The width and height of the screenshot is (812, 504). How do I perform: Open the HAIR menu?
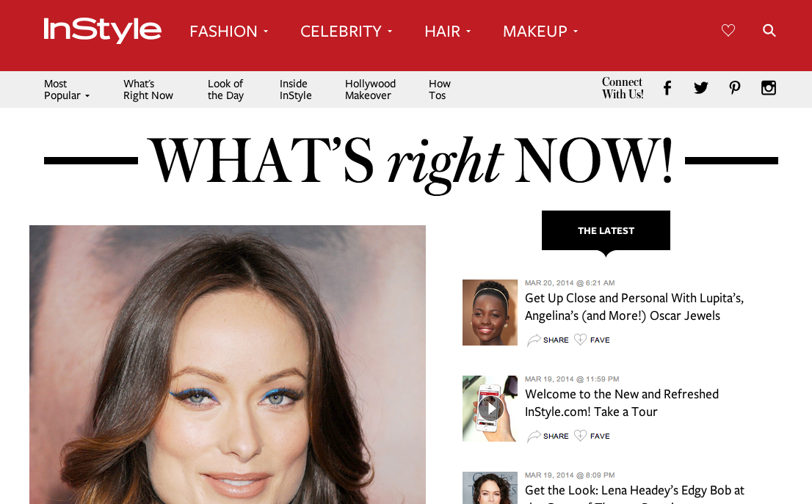click(x=448, y=32)
